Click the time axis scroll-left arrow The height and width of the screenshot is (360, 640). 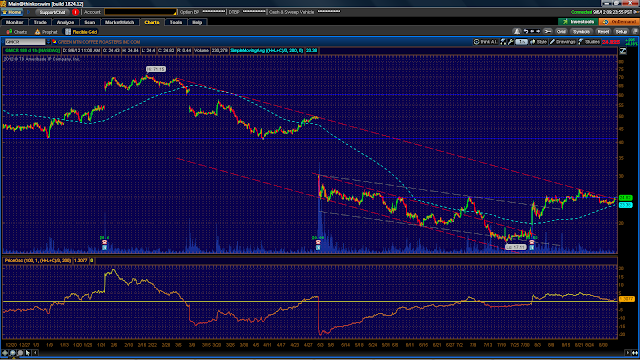point(36,353)
